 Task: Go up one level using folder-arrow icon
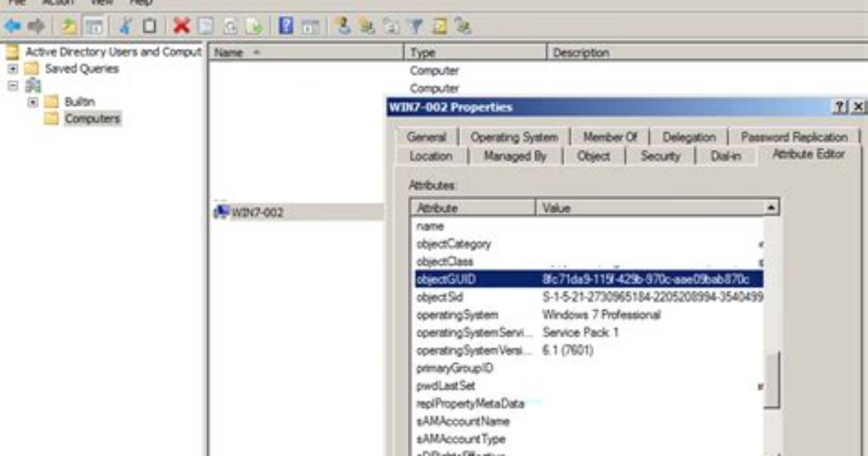(x=69, y=26)
